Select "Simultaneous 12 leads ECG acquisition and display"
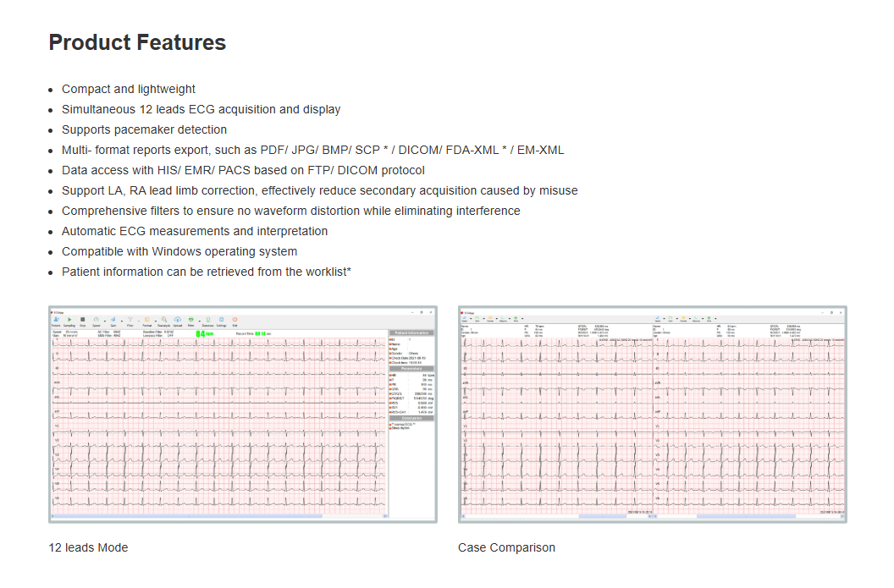 201,109
